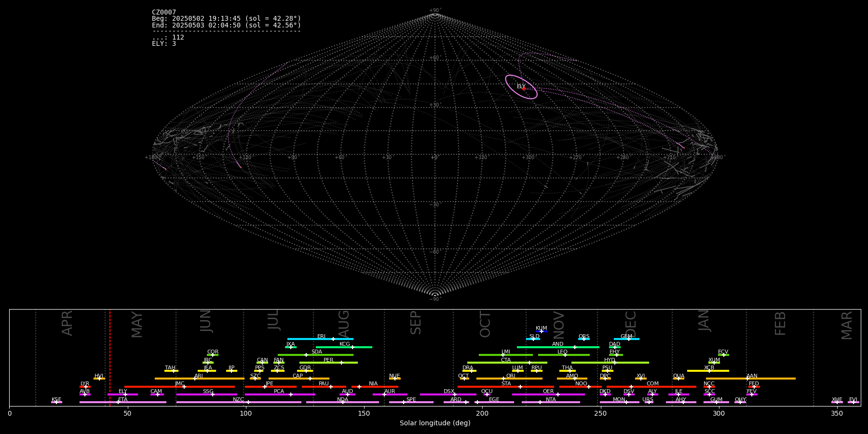The image size is (868, 434).
Task: Click the AUG month label
Action: (344, 324)
